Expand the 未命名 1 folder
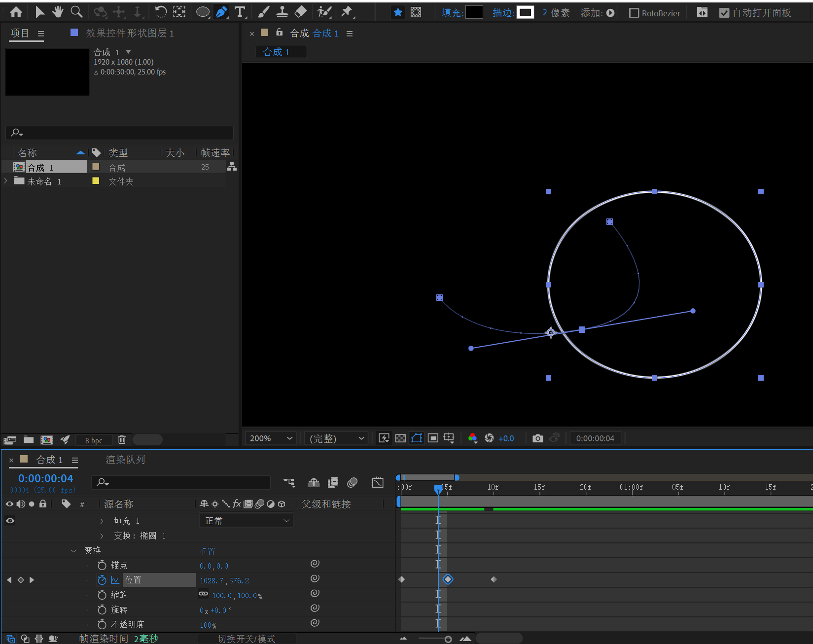 [x=6, y=181]
